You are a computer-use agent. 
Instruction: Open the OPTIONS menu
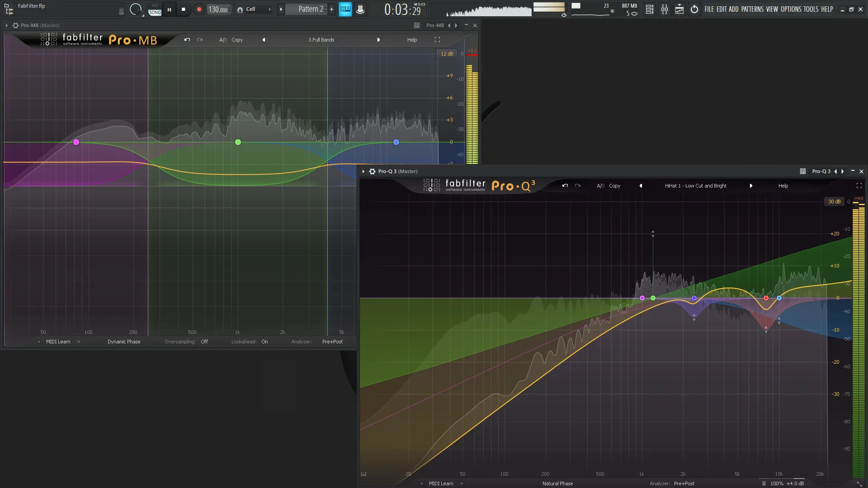791,9
